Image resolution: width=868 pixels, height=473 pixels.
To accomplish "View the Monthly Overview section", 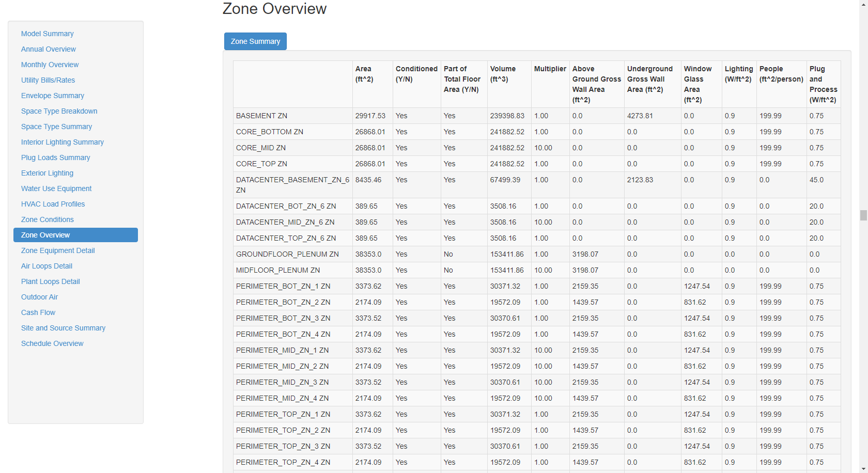I will (x=50, y=65).
